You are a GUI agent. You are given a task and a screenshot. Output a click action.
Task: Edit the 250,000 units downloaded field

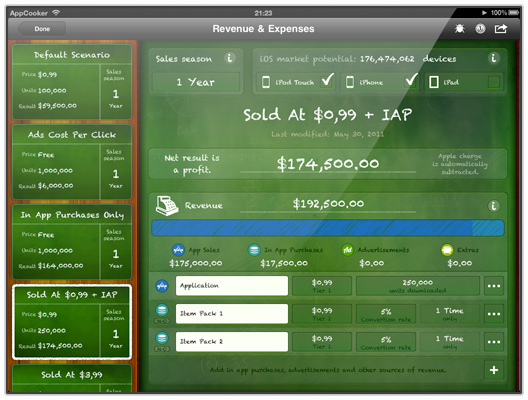tap(418, 286)
